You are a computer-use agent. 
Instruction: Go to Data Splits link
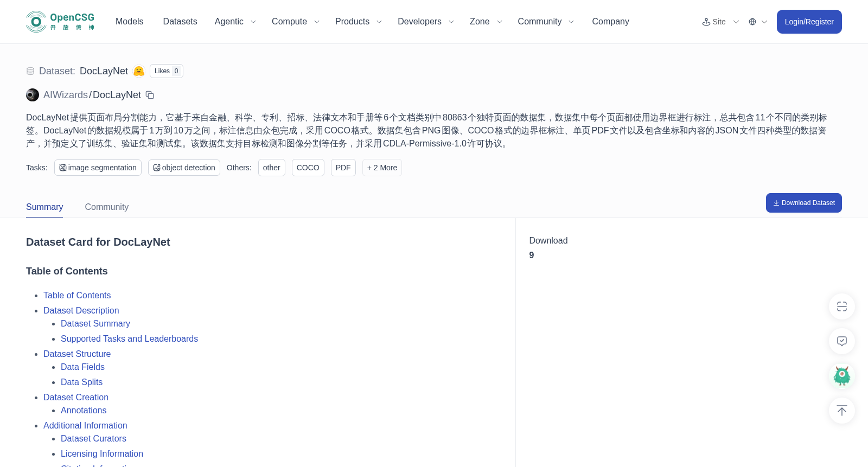click(81, 382)
